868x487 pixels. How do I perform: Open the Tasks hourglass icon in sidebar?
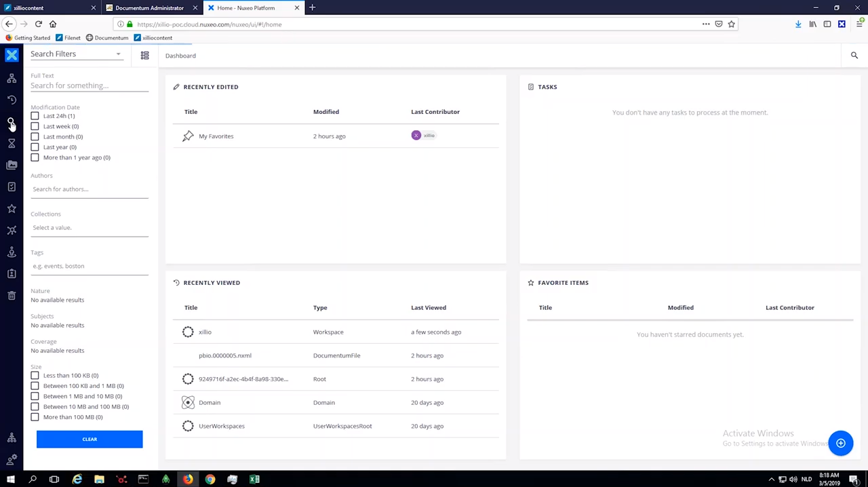pos(11,143)
